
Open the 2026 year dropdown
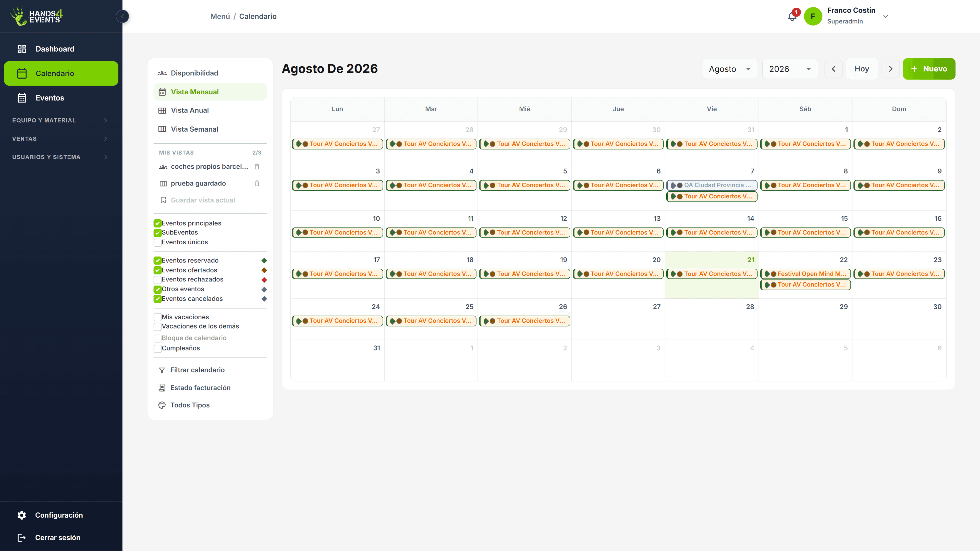pyautogui.click(x=790, y=69)
